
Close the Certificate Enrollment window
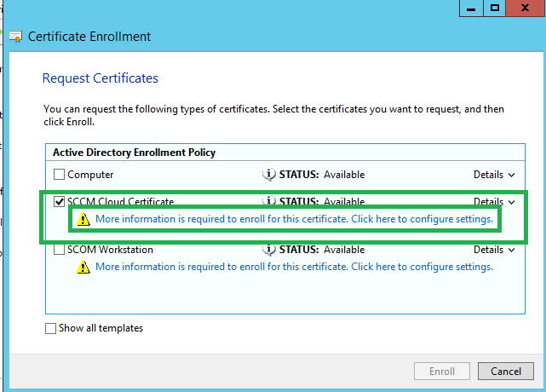click(x=525, y=9)
